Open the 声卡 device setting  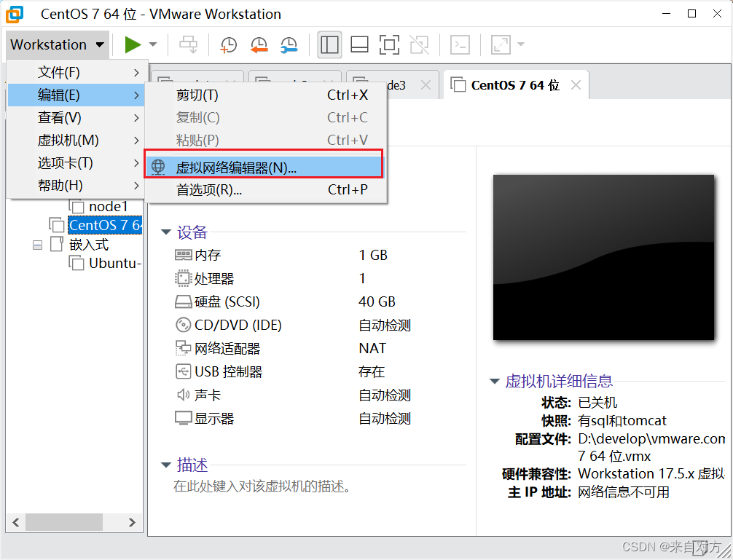tap(208, 395)
